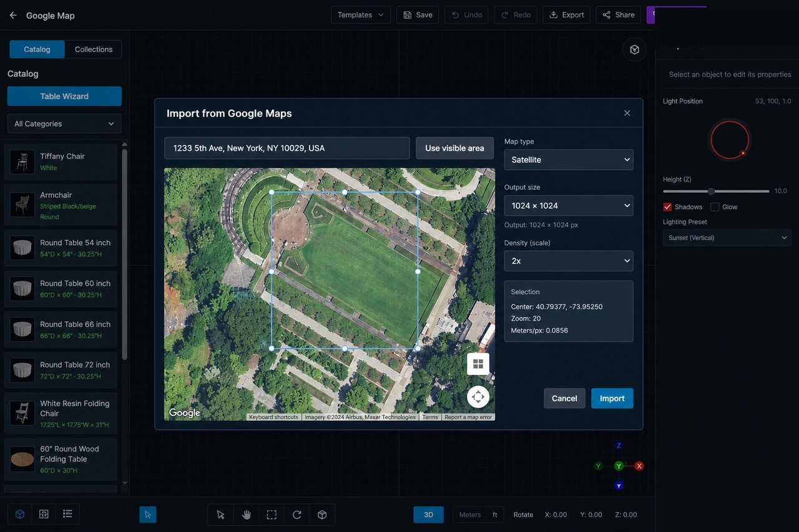This screenshot has width=799, height=532.
Task: Click the Export button
Action: pyautogui.click(x=567, y=15)
